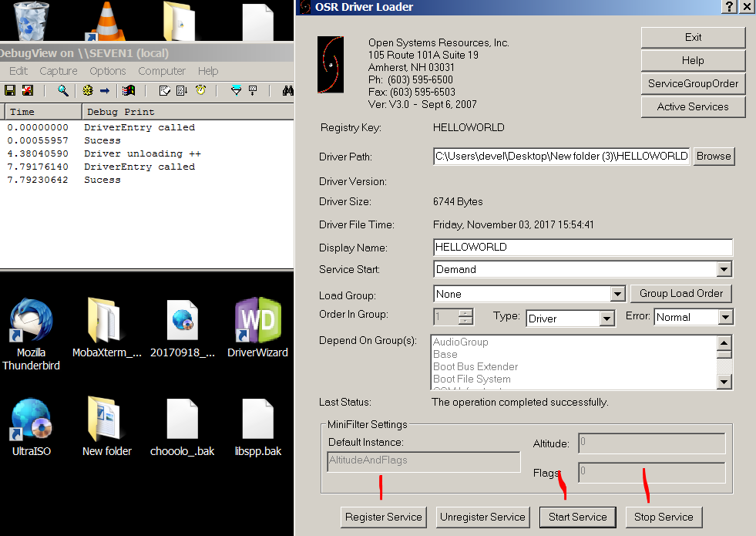
Task: Expand the Service Start dropdown
Action: pos(724,270)
